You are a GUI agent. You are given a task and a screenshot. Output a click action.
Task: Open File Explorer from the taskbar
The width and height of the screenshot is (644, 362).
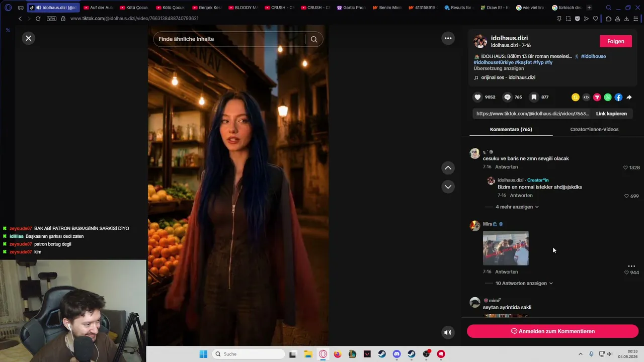coord(308,354)
